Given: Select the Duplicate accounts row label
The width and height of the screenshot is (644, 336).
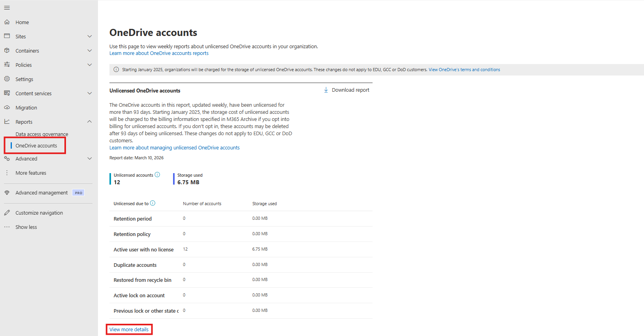Looking at the screenshot, I should (x=135, y=265).
